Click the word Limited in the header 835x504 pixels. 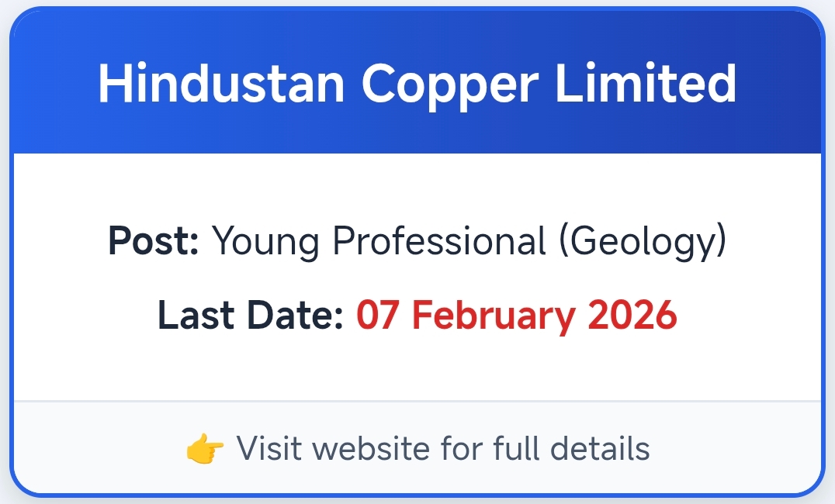[646, 84]
